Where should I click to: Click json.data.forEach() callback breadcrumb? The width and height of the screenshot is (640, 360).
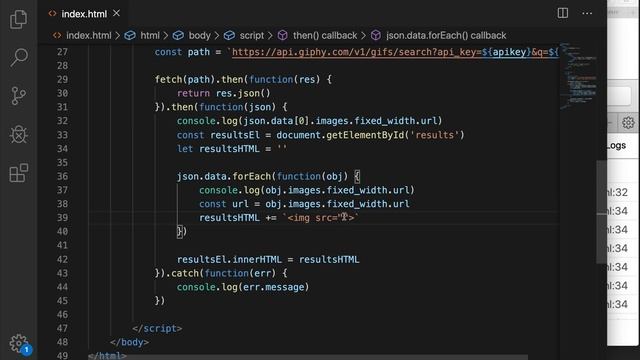(x=446, y=36)
